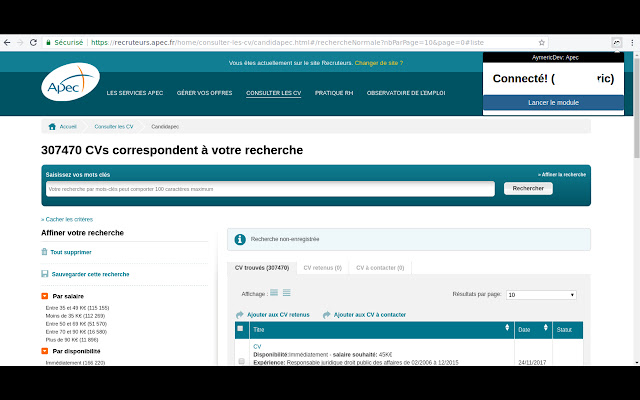Viewport: 640px width, 400px height.
Task: Expand Affiner la recherche options
Action: point(562,174)
